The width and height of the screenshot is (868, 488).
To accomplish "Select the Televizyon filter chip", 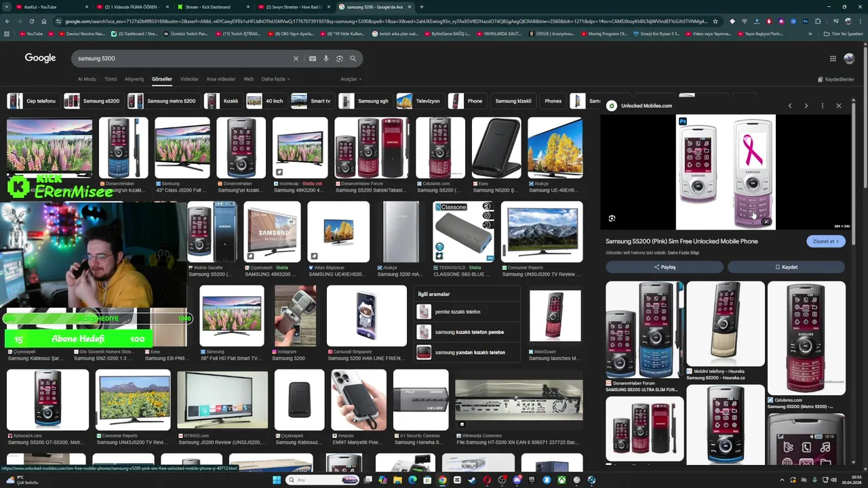I will (420, 101).
